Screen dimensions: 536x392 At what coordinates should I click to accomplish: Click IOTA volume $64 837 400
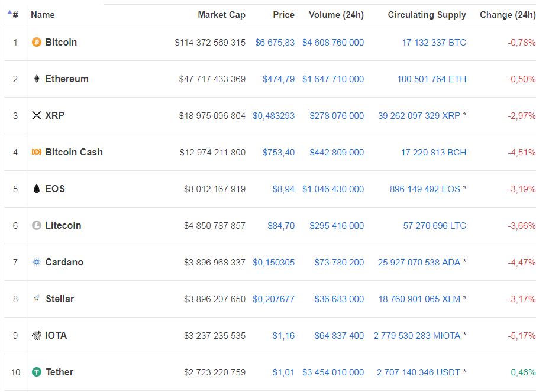[x=339, y=336]
